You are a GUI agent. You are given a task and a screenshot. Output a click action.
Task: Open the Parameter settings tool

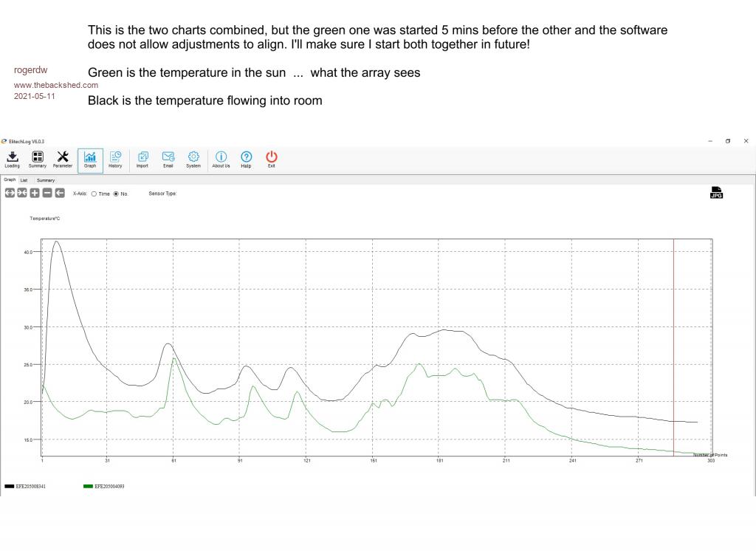click(63, 159)
